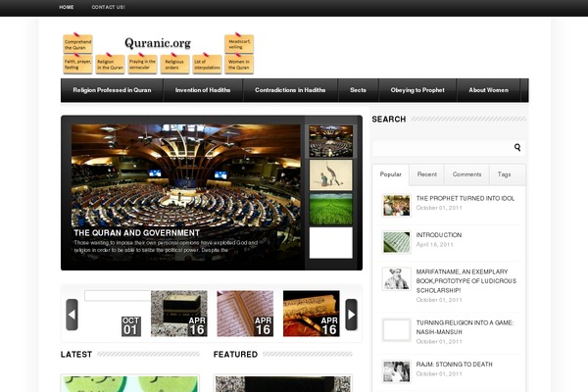Select green field slider thumbnail
The image size is (588, 392).
[331, 210]
